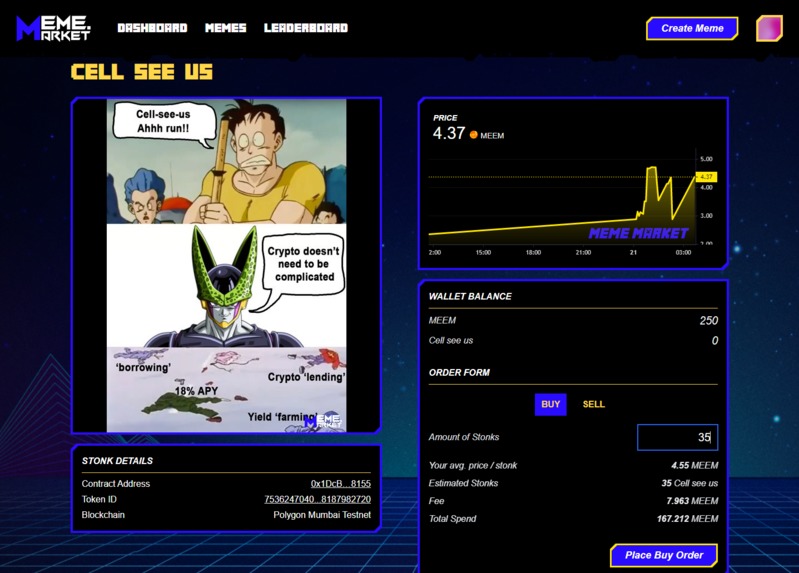Open contract address 0x1DcB...8155 link
The height and width of the screenshot is (573, 799).
(341, 483)
